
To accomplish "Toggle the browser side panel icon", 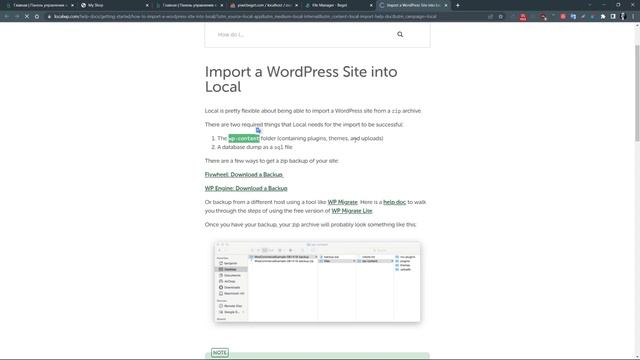I will 613,17.
